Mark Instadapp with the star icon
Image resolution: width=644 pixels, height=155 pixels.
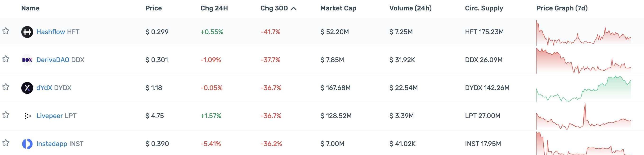click(6, 143)
